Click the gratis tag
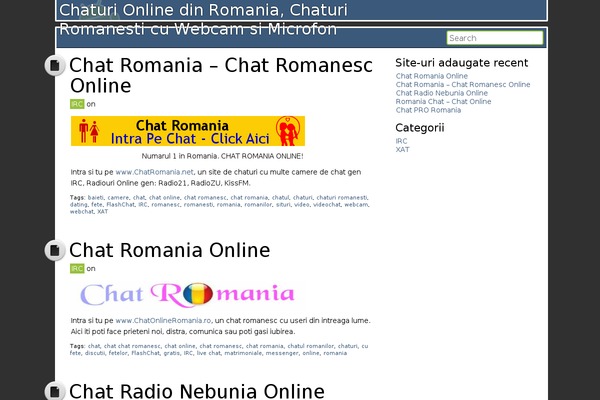The height and width of the screenshot is (400, 600). (171, 353)
